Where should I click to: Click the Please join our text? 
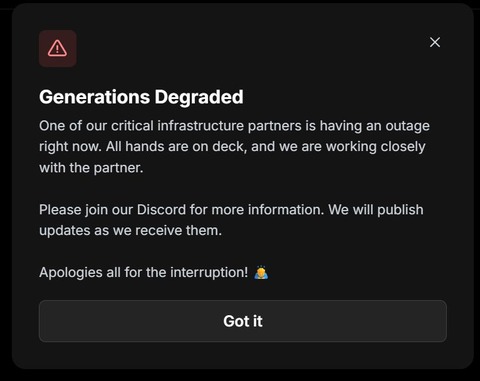(86, 210)
